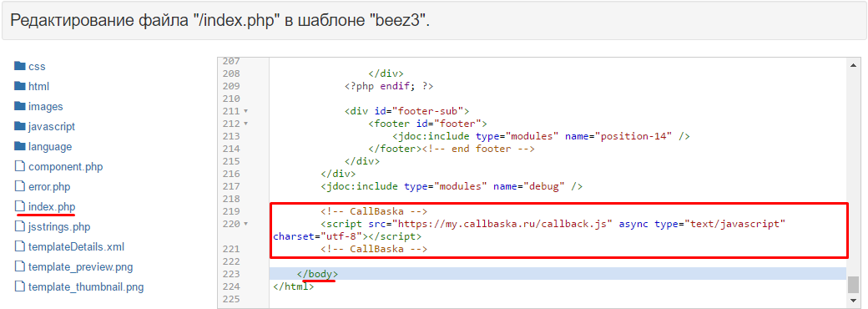This screenshot has width=868, height=309.
Task: Click the footer id="footer" opening tag
Action: pyautogui.click(x=428, y=124)
